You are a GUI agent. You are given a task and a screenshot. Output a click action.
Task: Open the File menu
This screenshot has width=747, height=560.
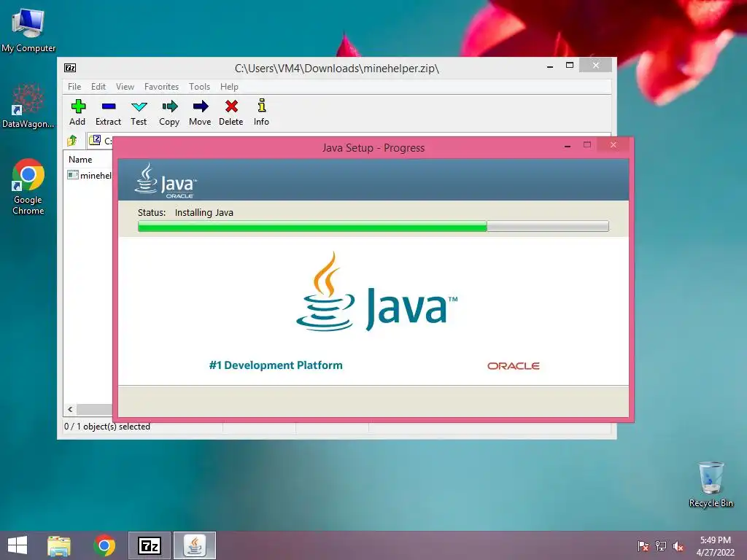[x=74, y=87]
